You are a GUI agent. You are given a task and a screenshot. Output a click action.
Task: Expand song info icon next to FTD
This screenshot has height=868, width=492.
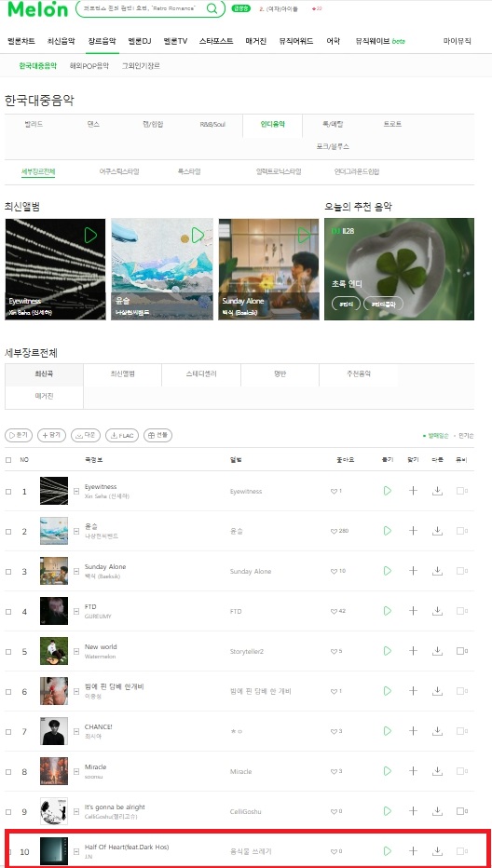[x=76, y=611]
